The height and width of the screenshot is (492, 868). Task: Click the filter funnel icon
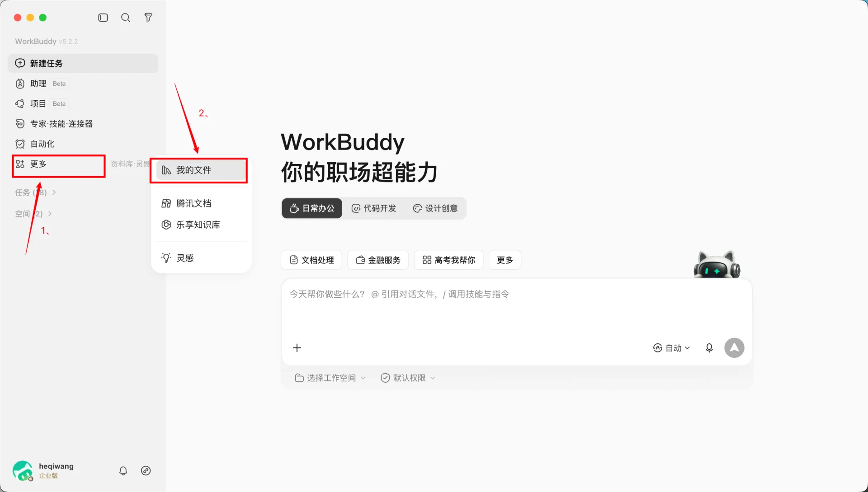[148, 18]
